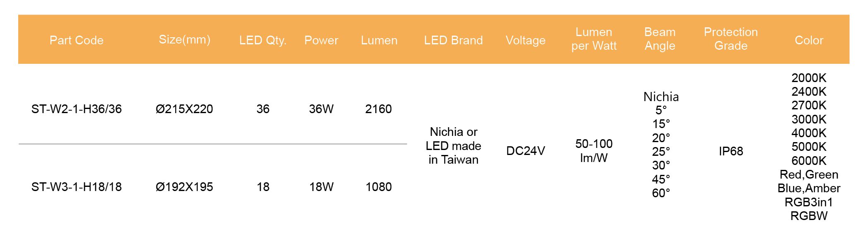Click the LED Brand header
This screenshot has height=237, width=868.
(453, 40)
